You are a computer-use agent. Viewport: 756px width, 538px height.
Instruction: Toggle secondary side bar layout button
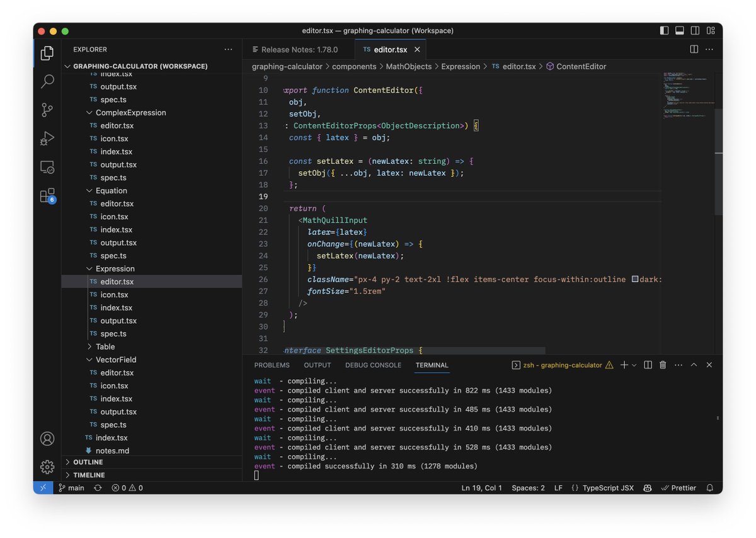click(695, 30)
